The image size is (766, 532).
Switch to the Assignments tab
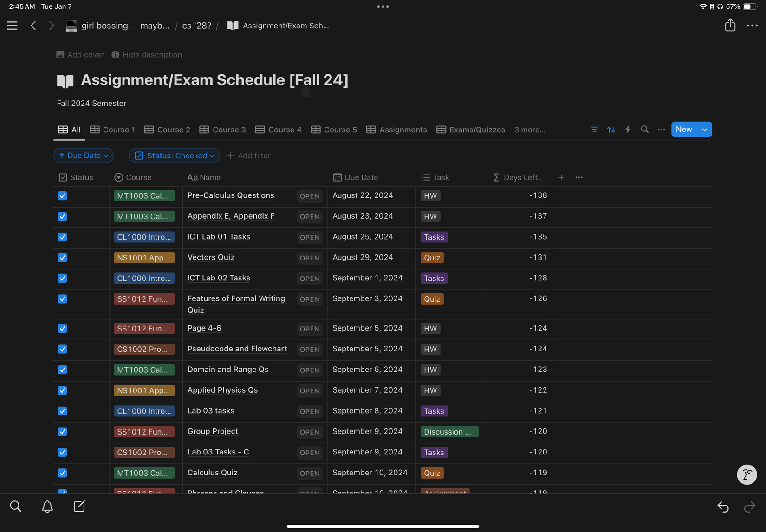point(396,130)
